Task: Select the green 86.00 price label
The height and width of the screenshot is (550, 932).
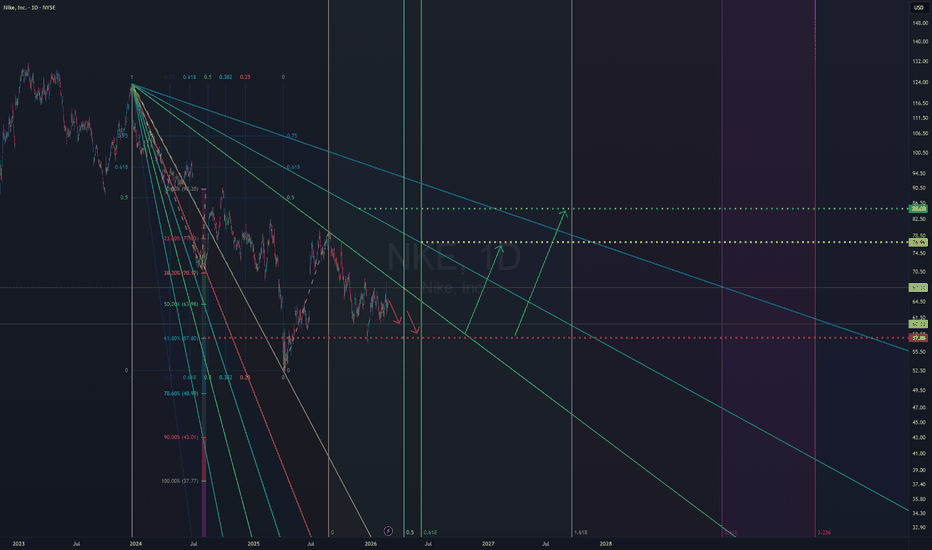Action: coord(918,208)
